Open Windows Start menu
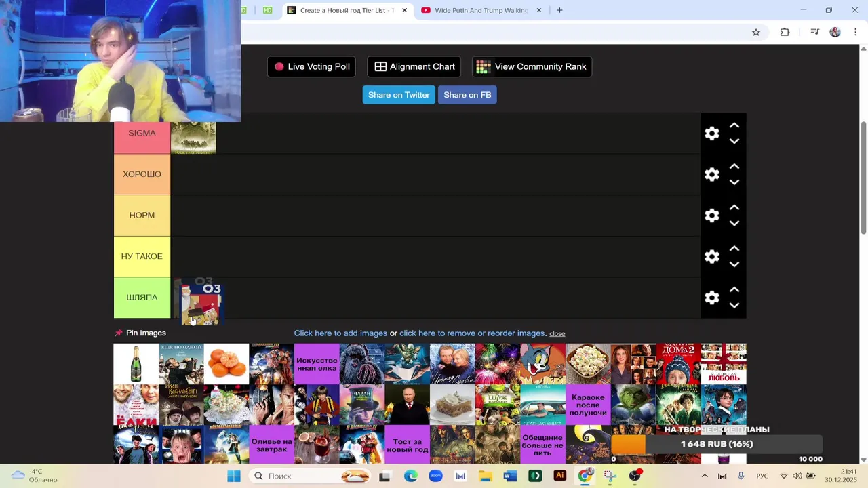 coord(234,476)
